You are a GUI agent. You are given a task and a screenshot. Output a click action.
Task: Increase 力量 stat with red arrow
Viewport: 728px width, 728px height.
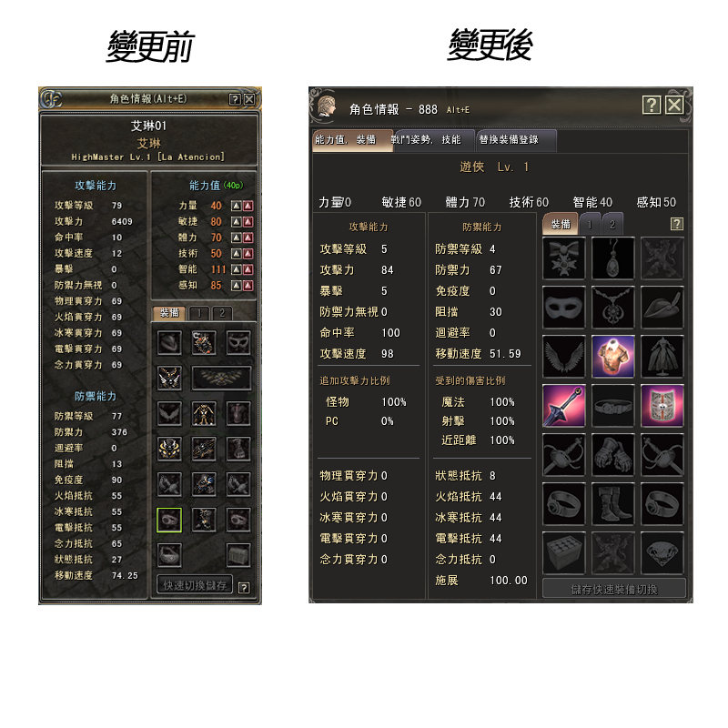pos(248,206)
